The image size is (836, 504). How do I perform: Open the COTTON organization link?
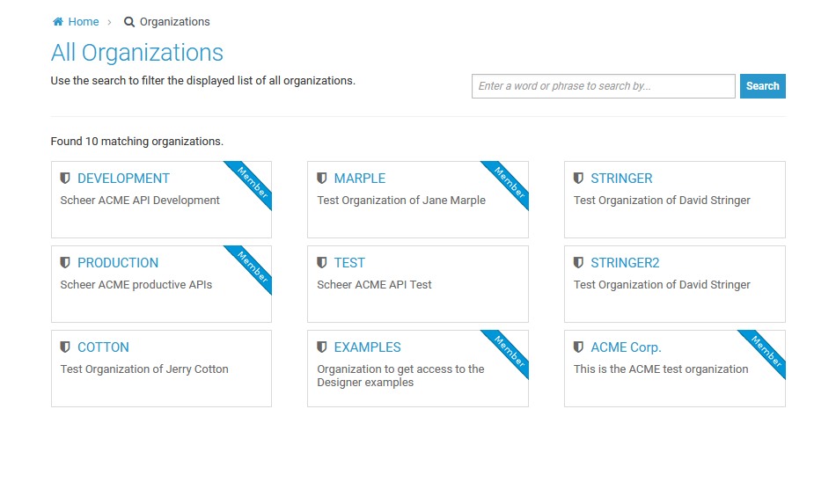click(103, 347)
